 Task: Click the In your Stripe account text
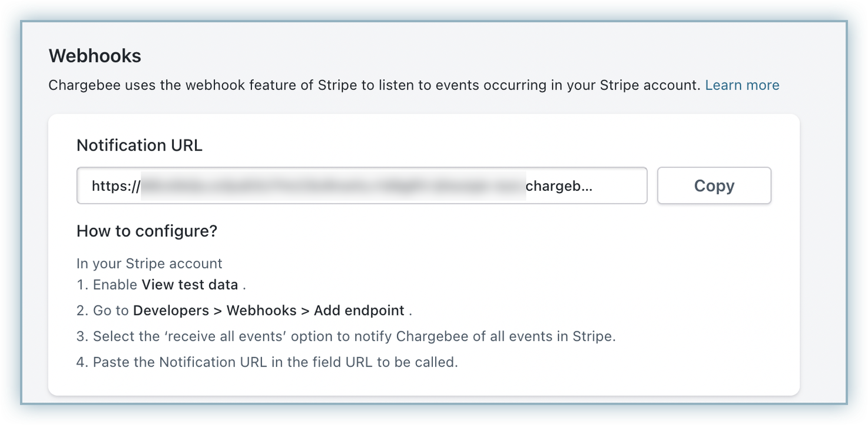tap(150, 264)
